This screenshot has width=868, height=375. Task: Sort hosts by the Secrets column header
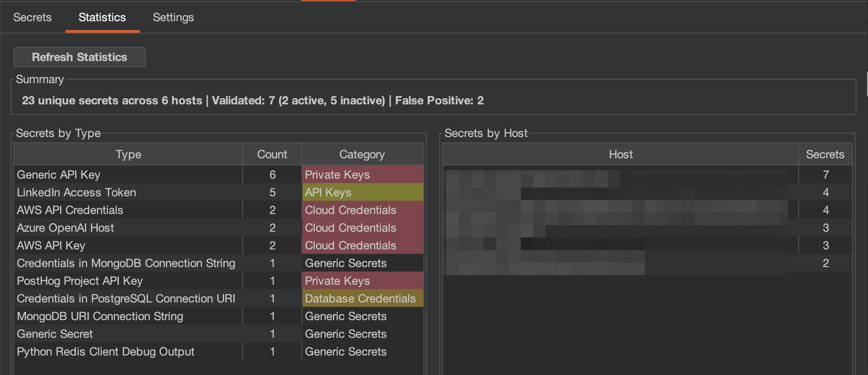click(x=825, y=154)
